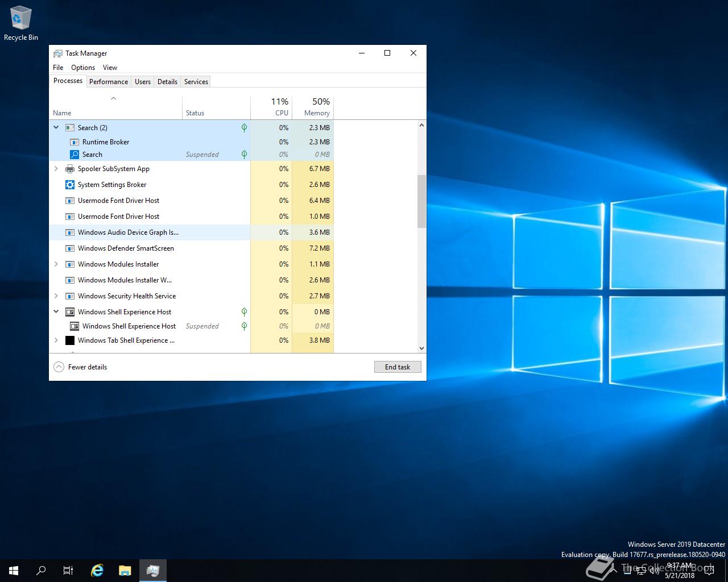
Task: Click the Windows Modules Installer icon
Action: 70,264
